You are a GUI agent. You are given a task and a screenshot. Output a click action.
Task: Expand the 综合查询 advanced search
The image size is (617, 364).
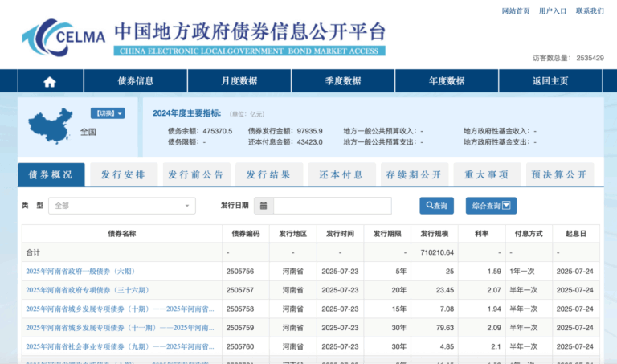491,206
